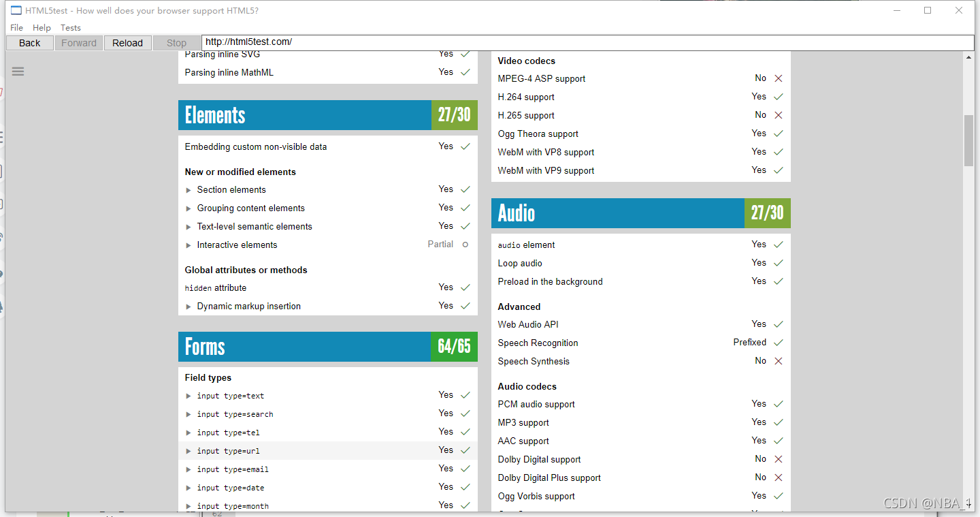Screen dimensions: 980x517
Task: Click the HTML5test window icon in title bar
Action: [16, 10]
